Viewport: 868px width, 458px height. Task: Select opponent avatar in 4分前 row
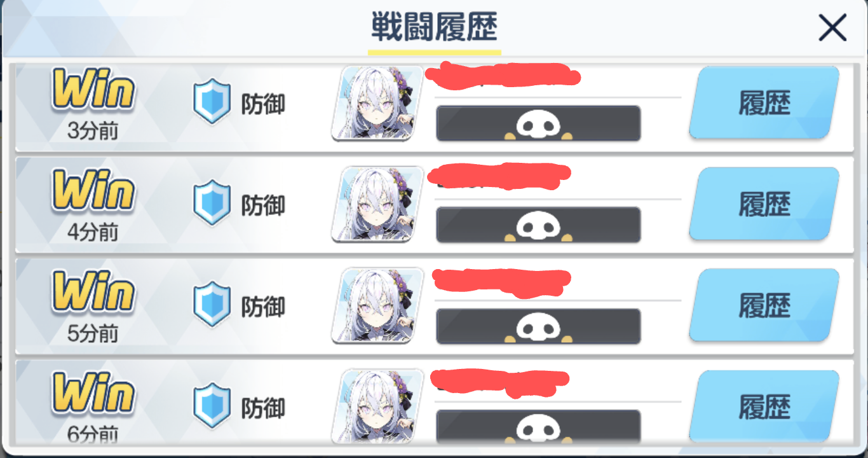377,204
